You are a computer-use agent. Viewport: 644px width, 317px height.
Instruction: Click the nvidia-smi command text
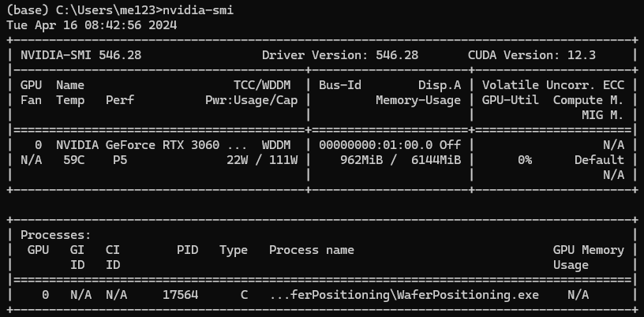point(198,10)
